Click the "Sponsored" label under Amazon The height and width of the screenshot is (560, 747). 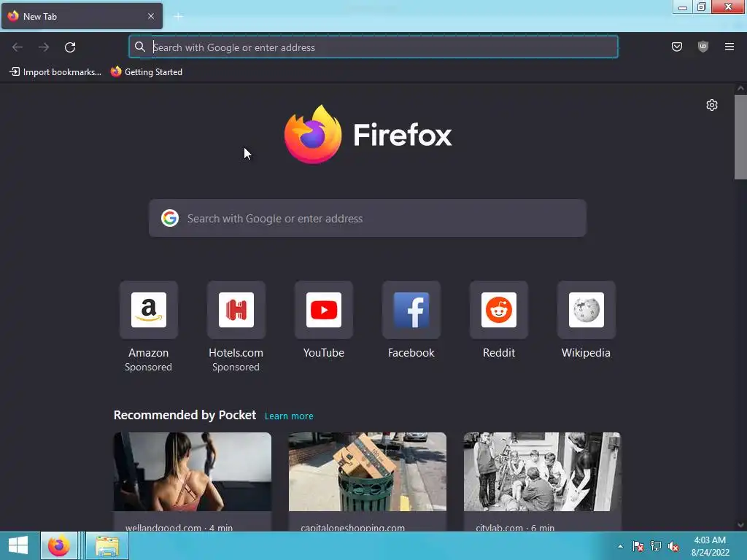[148, 367]
